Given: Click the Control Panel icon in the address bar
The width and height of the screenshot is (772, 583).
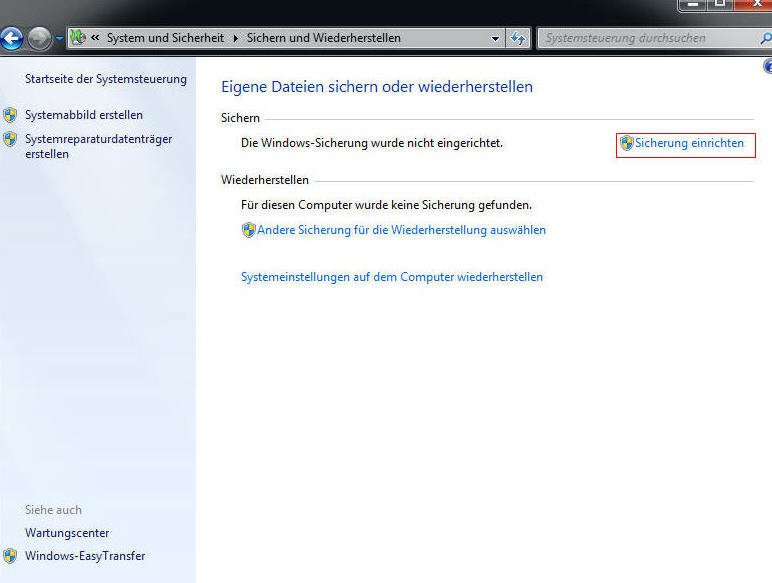Looking at the screenshot, I should click(77, 37).
